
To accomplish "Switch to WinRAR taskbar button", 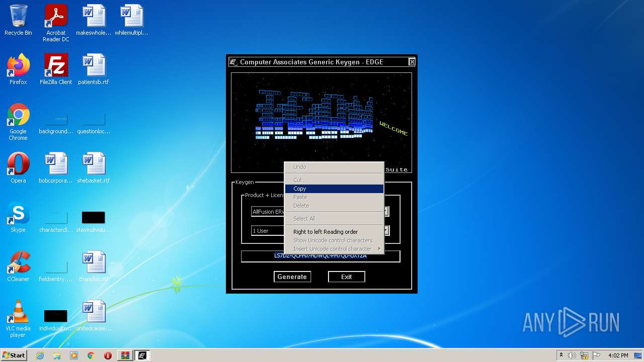I will point(125,355).
